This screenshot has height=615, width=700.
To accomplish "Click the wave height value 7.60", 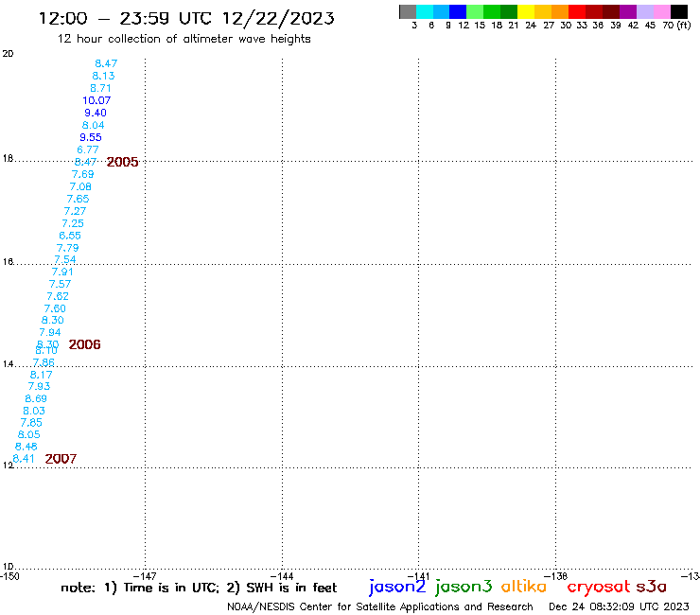I will point(55,308).
